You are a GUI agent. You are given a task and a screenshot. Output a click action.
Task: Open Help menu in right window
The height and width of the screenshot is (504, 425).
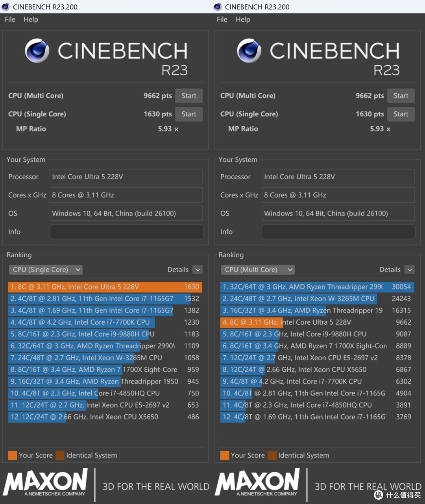click(x=243, y=19)
